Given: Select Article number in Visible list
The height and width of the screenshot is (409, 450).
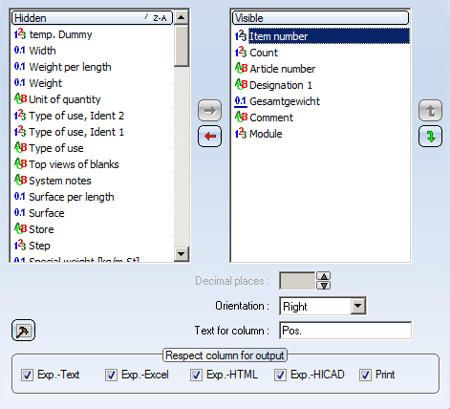Looking at the screenshot, I should (282, 69).
